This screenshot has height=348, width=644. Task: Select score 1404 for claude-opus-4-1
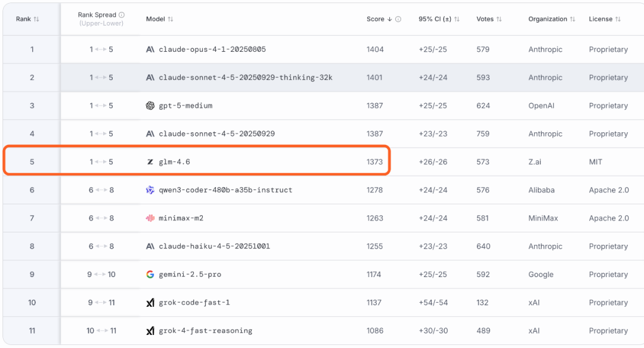coord(375,49)
